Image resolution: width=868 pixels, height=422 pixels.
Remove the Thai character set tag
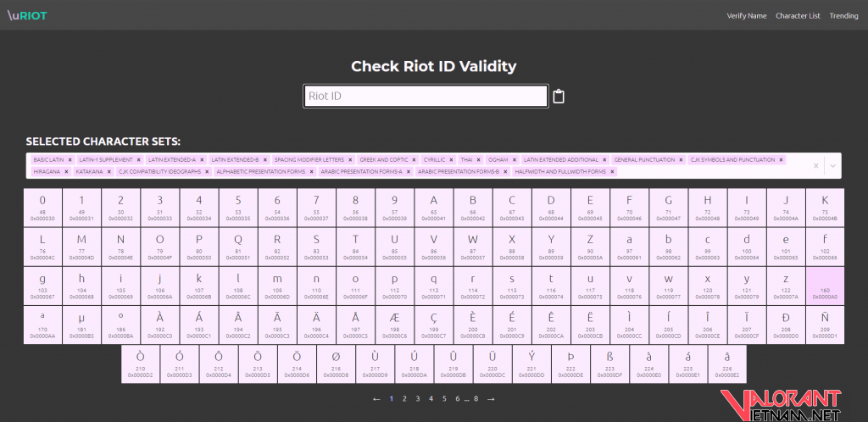478,159
